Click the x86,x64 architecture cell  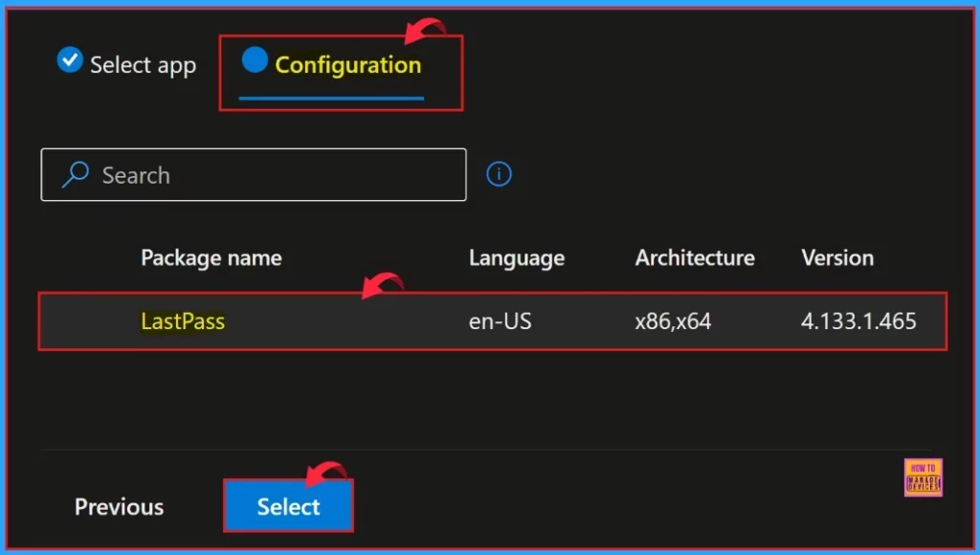tap(673, 322)
